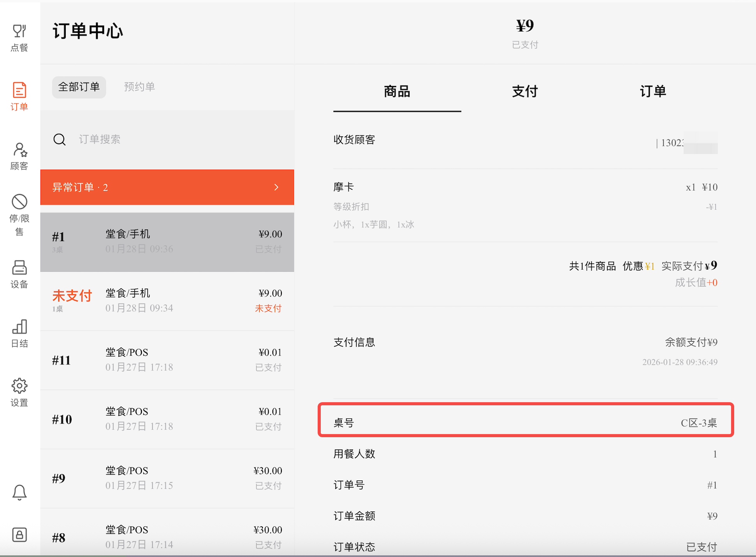
Task: Open the 顾客 customer icon
Action: pyautogui.click(x=19, y=156)
